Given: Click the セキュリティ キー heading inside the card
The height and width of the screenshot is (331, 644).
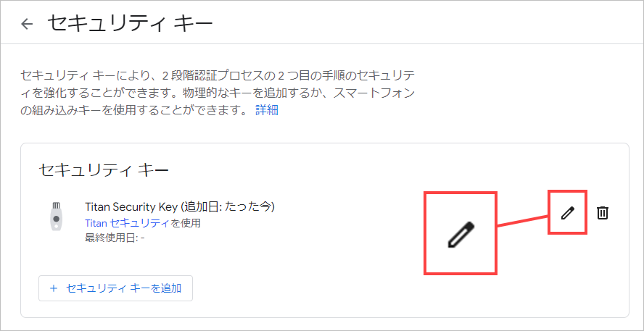Looking at the screenshot, I should 104,169.
